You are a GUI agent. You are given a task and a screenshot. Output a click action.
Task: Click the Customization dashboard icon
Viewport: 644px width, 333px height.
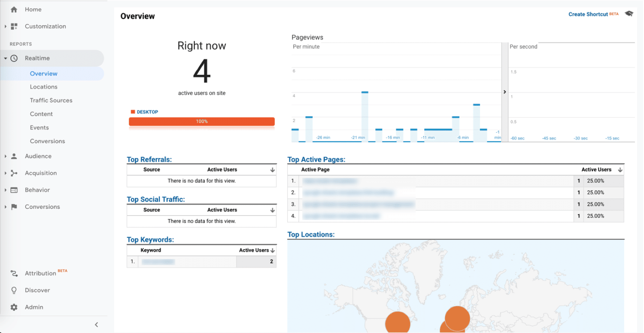point(14,26)
